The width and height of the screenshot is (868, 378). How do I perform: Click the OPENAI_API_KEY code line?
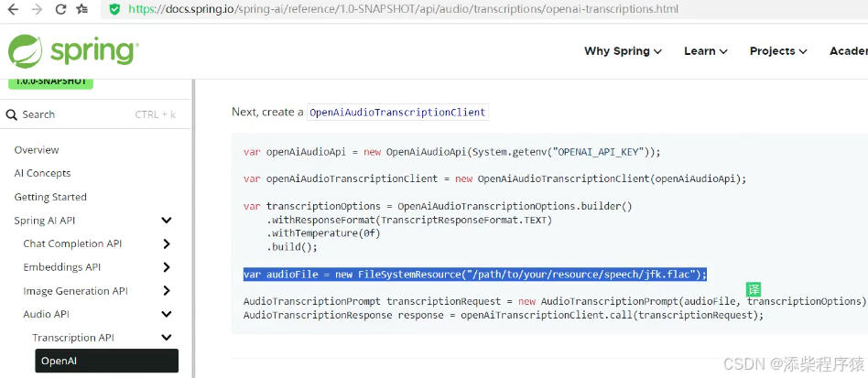tap(452, 152)
